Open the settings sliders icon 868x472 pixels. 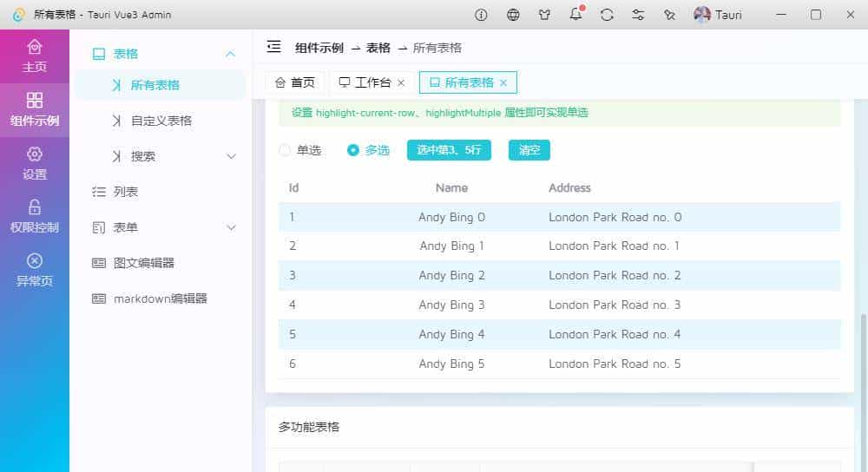pyautogui.click(x=638, y=15)
